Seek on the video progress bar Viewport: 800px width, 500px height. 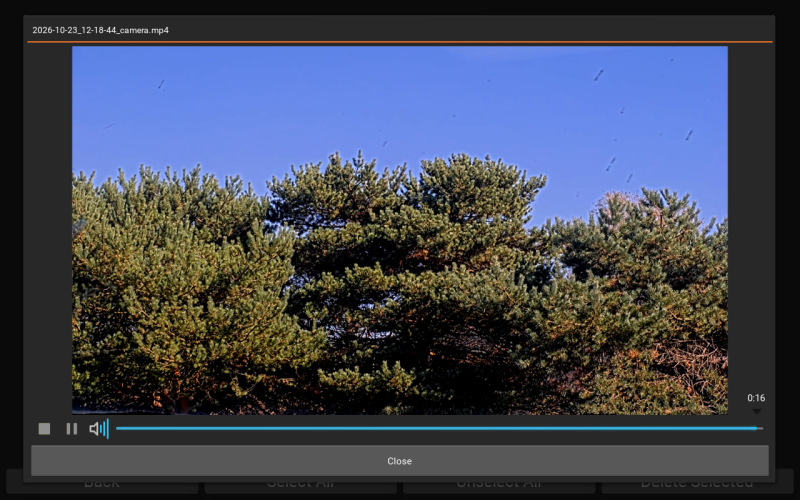click(x=439, y=429)
